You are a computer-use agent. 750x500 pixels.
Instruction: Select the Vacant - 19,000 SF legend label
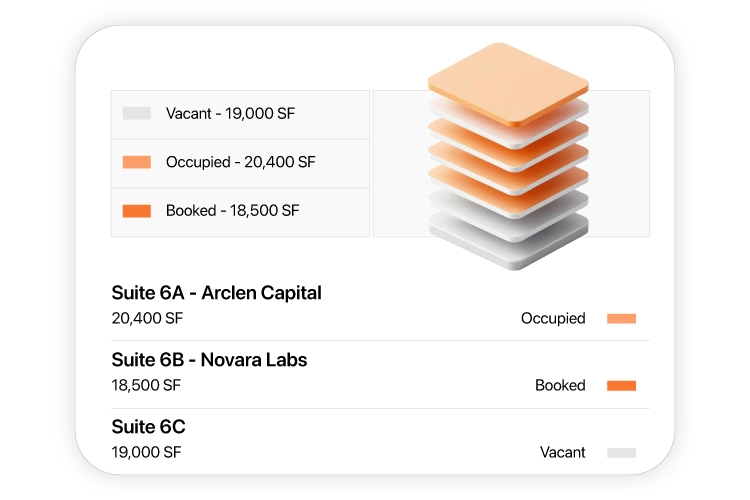[x=230, y=113]
